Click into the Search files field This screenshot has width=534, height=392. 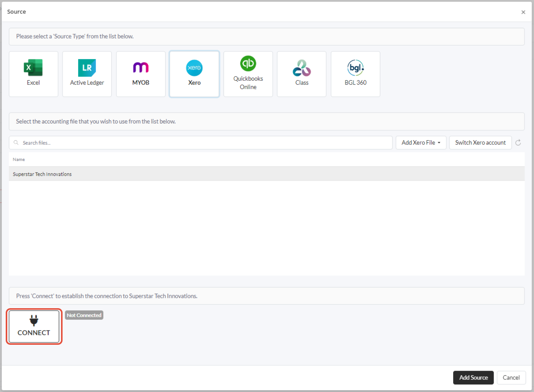pos(201,142)
